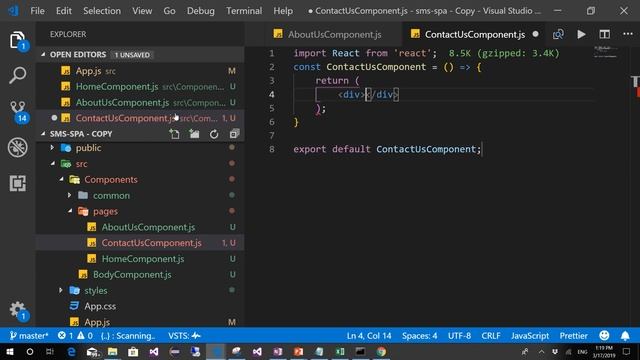Open the Debug view in the activity bar
This screenshot has width=640, height=360.
[x=18, y=147]
